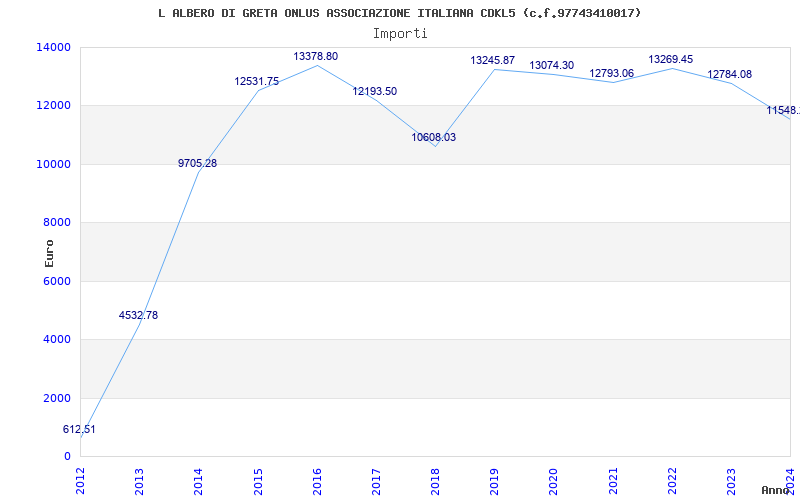Screen dimensions: 800x500
Task: Click the chart title L ALBERO DI GRETA ONLUS
Action: coord(399,13)
